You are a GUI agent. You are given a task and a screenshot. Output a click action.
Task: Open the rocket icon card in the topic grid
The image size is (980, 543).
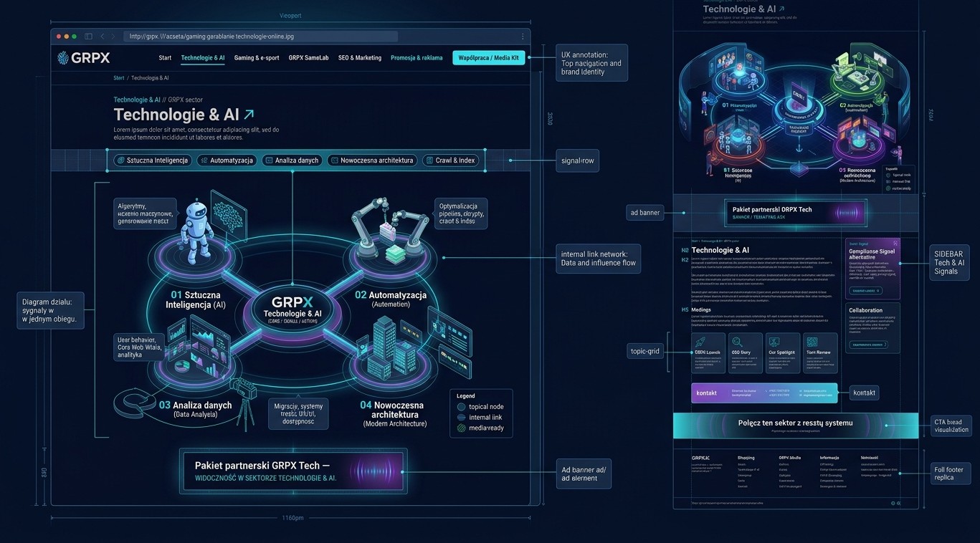(x=708, y=352)
